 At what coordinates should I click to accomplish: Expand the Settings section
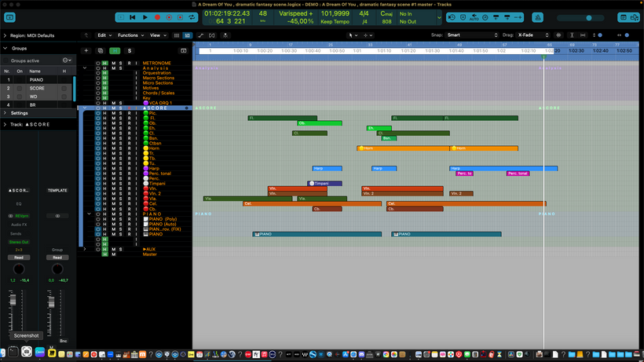click(5, 113)
